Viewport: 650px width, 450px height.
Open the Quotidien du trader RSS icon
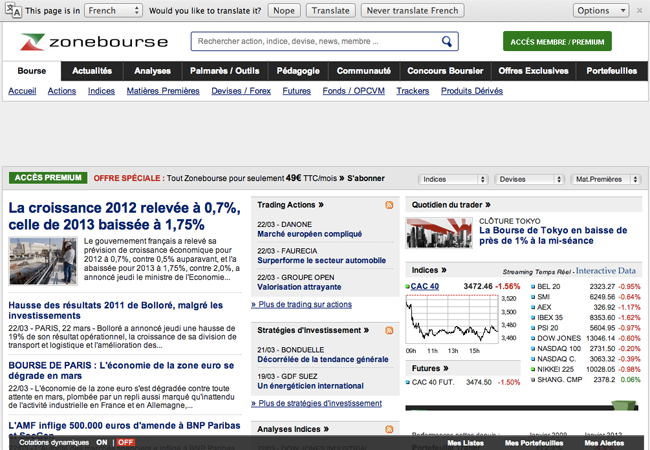click(632, 205)
